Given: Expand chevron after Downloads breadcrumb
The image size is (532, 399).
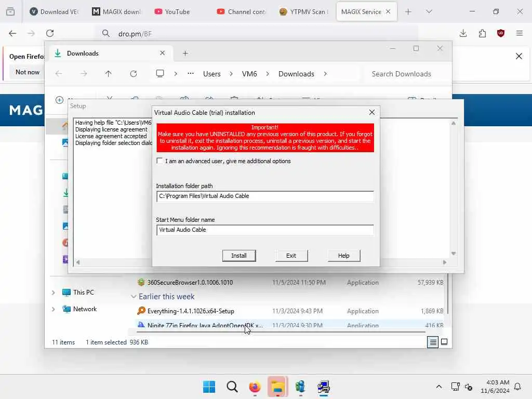Looking at the screenshot, I should click(x=325, y=74).
